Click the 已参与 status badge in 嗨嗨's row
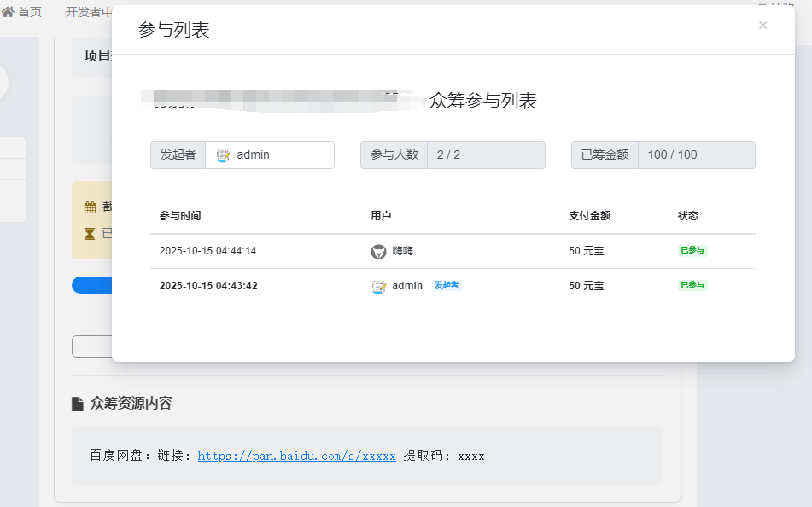The image size is (812, 507). pyautogui.click(x=692, y=251)
